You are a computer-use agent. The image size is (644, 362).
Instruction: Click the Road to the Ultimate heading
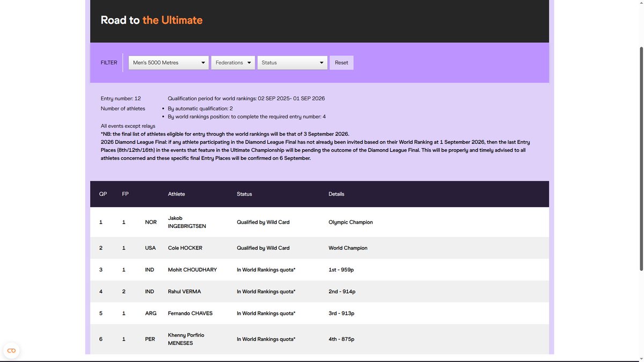[151, 20]
